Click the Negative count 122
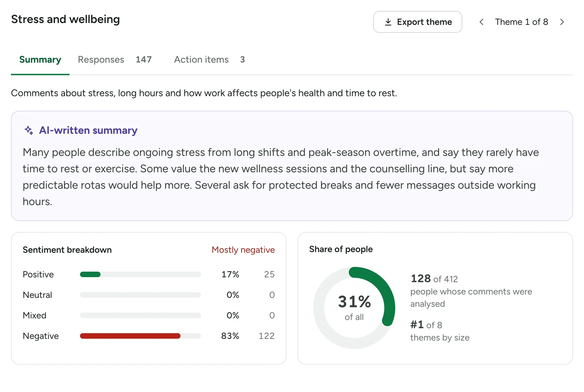The height and width of the screenshot is (392, 584). tap(267, 336)
